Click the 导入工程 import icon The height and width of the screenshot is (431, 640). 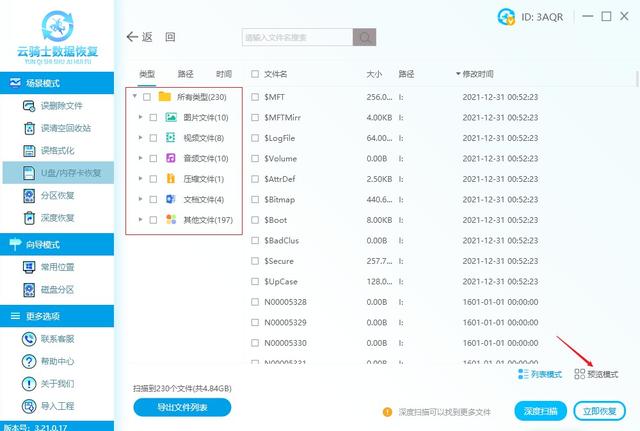[x=29, y=406]
